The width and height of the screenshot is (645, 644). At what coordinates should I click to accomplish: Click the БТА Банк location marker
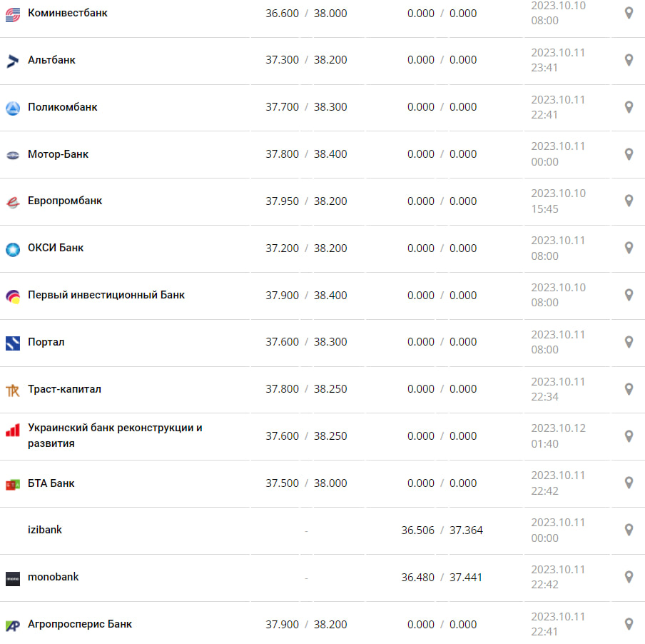point(629,483)
